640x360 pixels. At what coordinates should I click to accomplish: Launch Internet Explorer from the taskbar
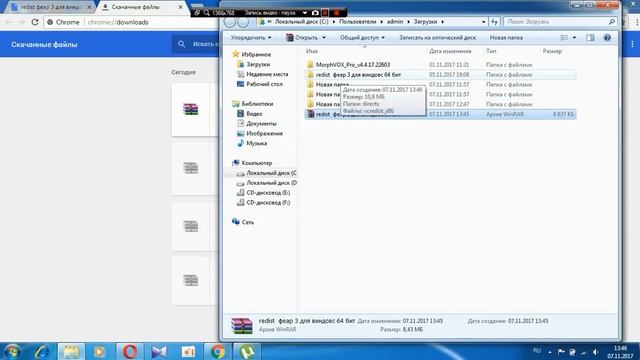click(x=42, y=351)
